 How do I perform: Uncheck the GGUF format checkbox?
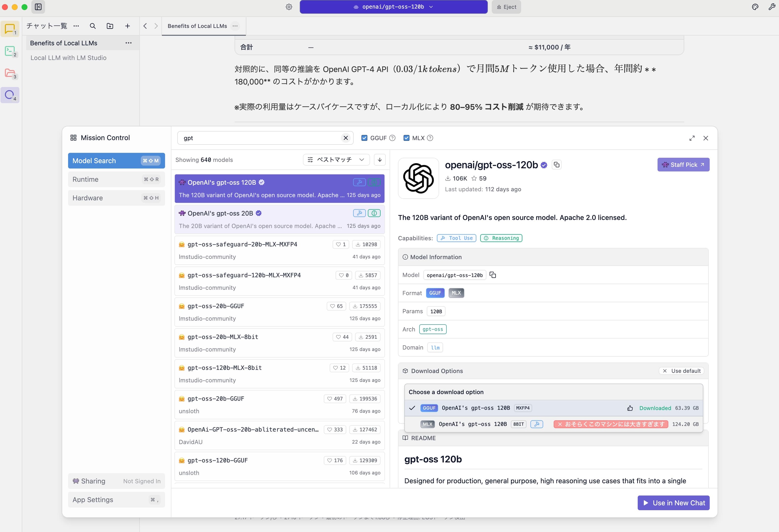pos(364,138)
